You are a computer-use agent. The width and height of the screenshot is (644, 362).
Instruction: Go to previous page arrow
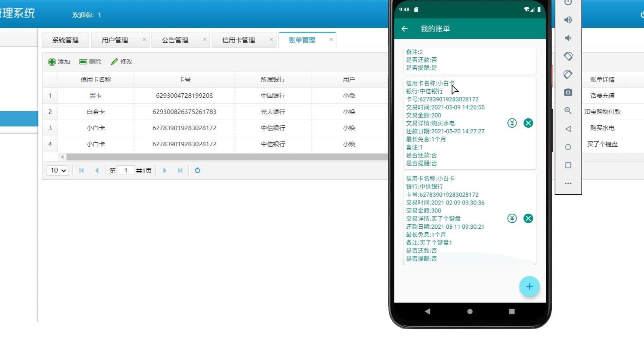click(97, 170)
